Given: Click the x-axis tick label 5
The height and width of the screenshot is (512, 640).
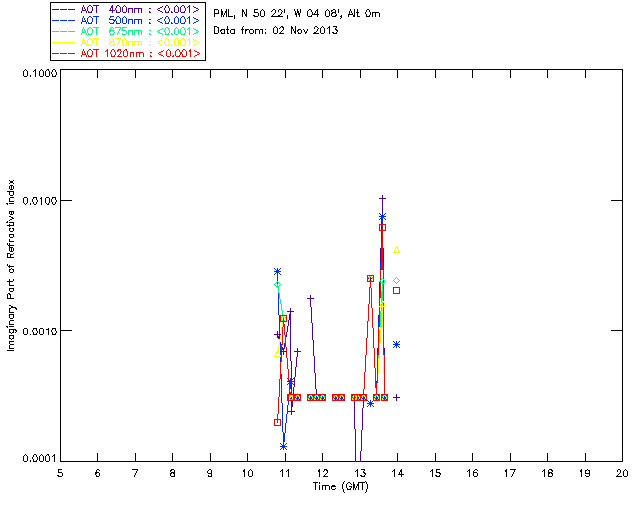Looking at the screenshot, I should tap(60, 473).
